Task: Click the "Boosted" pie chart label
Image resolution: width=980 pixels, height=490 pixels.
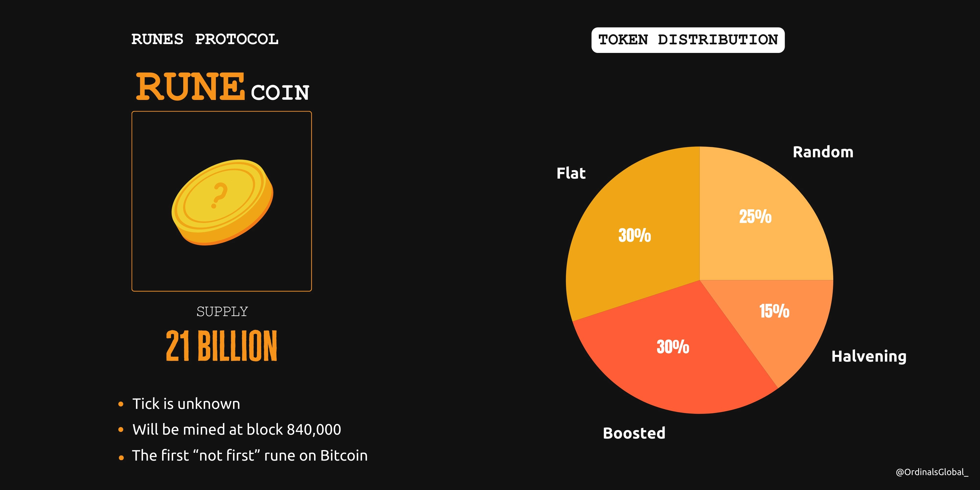Action: [634, 433]
